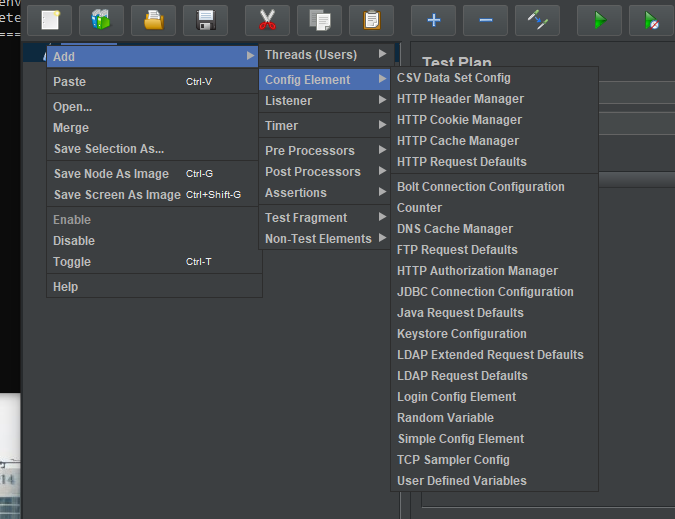Select CSV Data Set Config
The image size is (675, 519).
[x=453, y=78]
